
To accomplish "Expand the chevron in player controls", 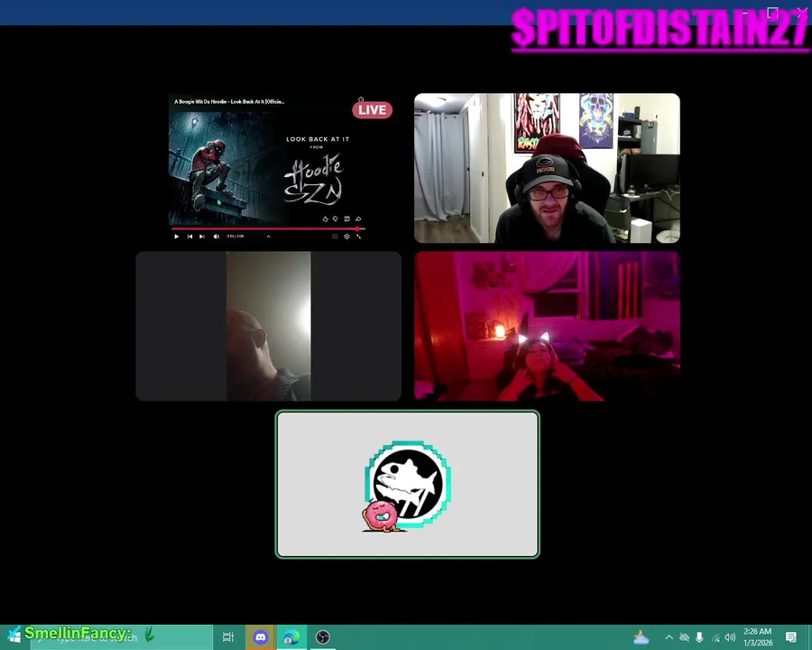I will (268, 237).
